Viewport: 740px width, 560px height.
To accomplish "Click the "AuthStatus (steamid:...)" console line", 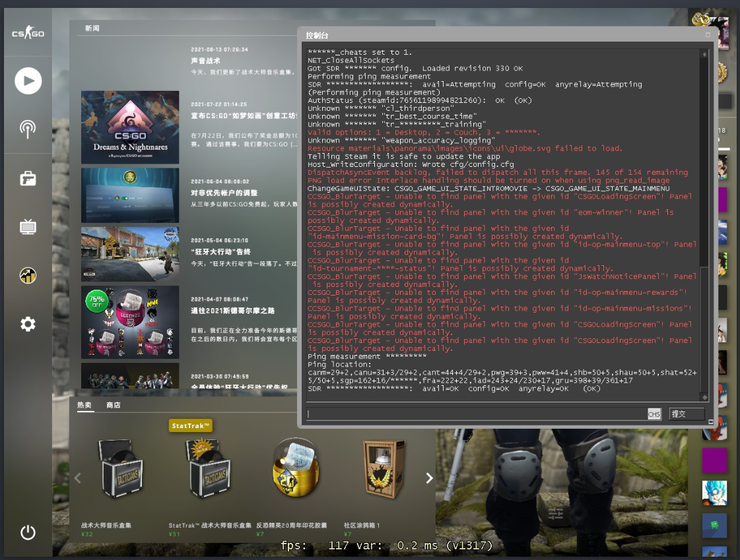I will click(x=420, y=100).
